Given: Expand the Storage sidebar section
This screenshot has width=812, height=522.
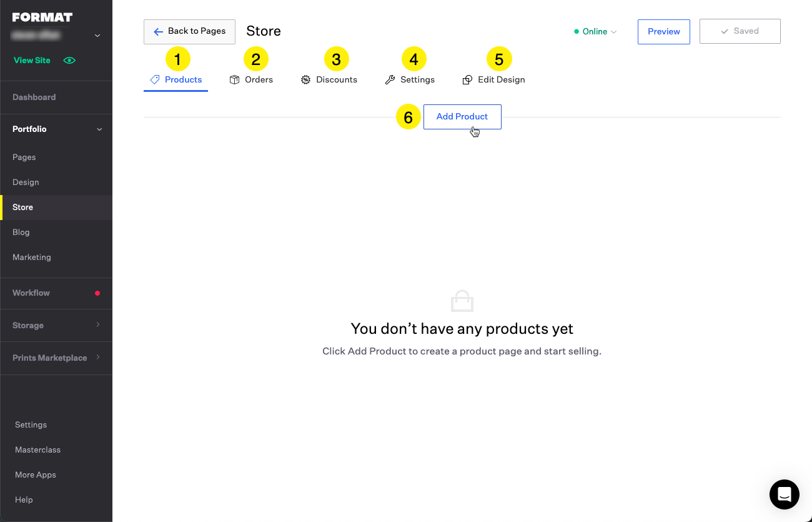Looking at the screenshot, I should (x=97, y=325).
